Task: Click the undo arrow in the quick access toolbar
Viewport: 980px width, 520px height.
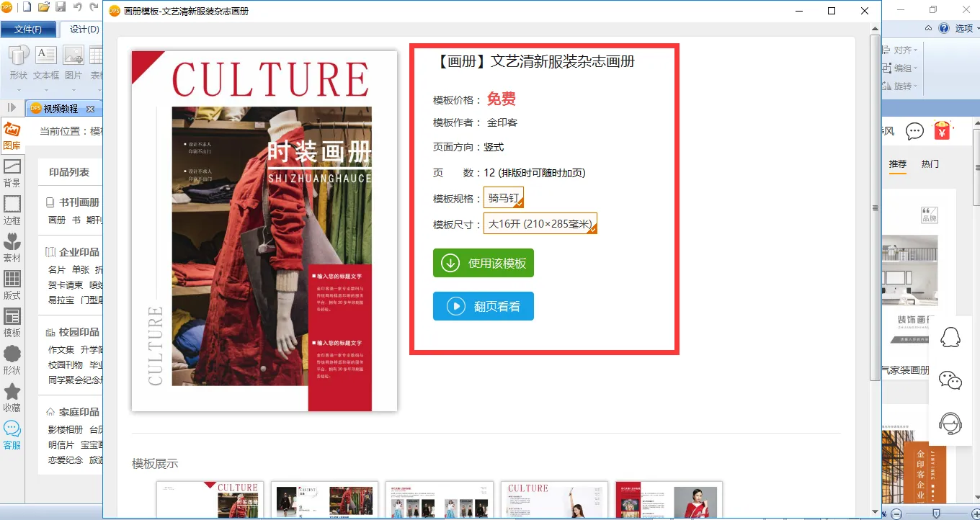Action: point(77,7)
